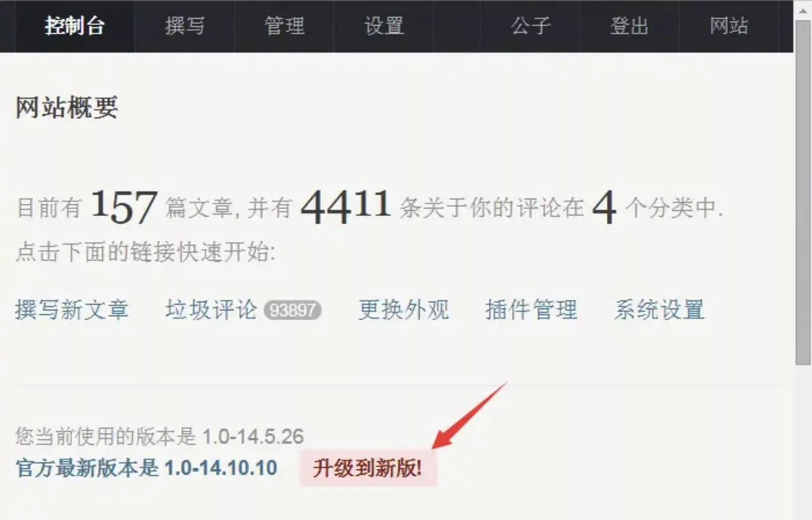
Task: Click the 升级到新版! button
Action: click(x=368, y=469)
